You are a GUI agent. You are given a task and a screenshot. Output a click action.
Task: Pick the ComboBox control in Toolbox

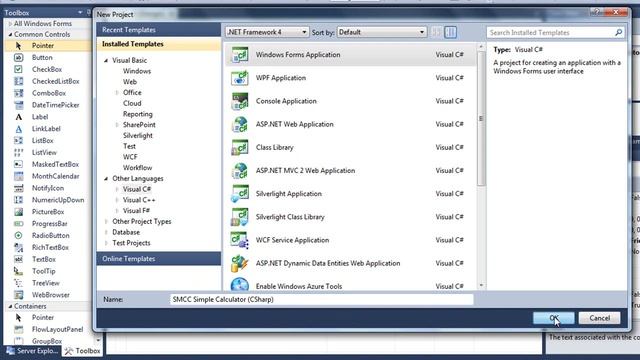(48, 93)
